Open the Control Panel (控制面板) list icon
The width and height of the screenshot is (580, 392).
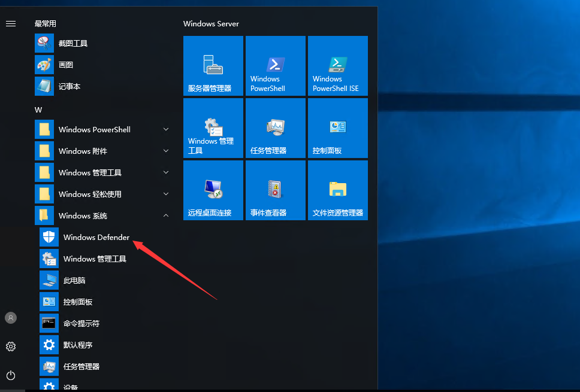[x=49, y=302]
